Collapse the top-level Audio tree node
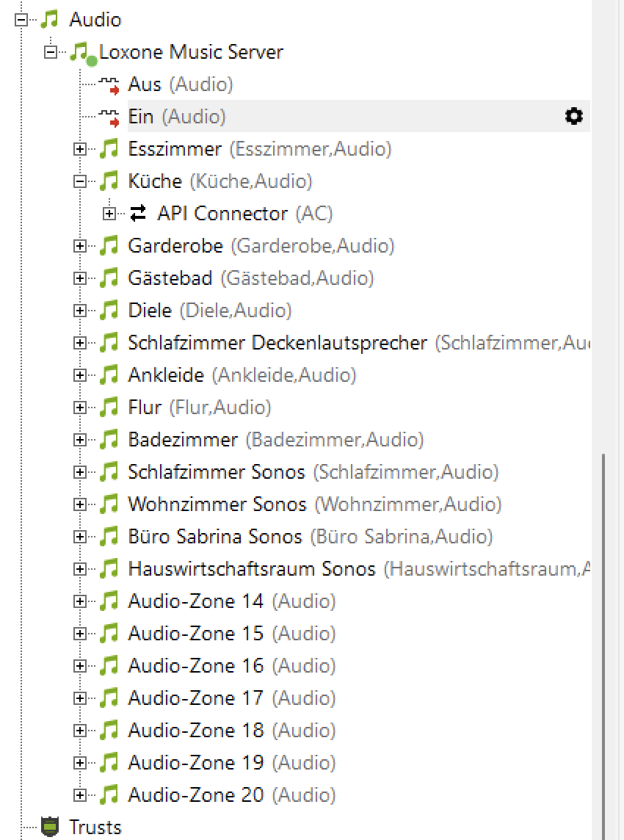 pyautogui.click(x=21, y=20)
